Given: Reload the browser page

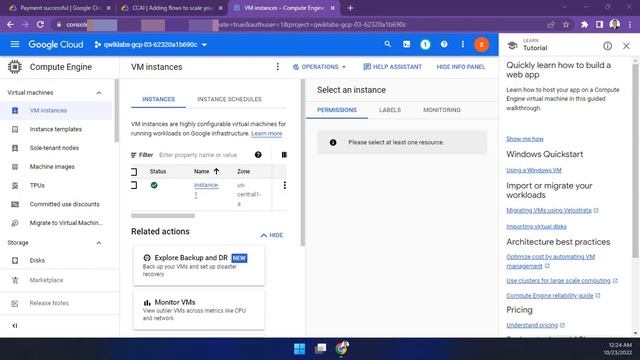Looking at the screenshot, I should click(x=40, y=24).
